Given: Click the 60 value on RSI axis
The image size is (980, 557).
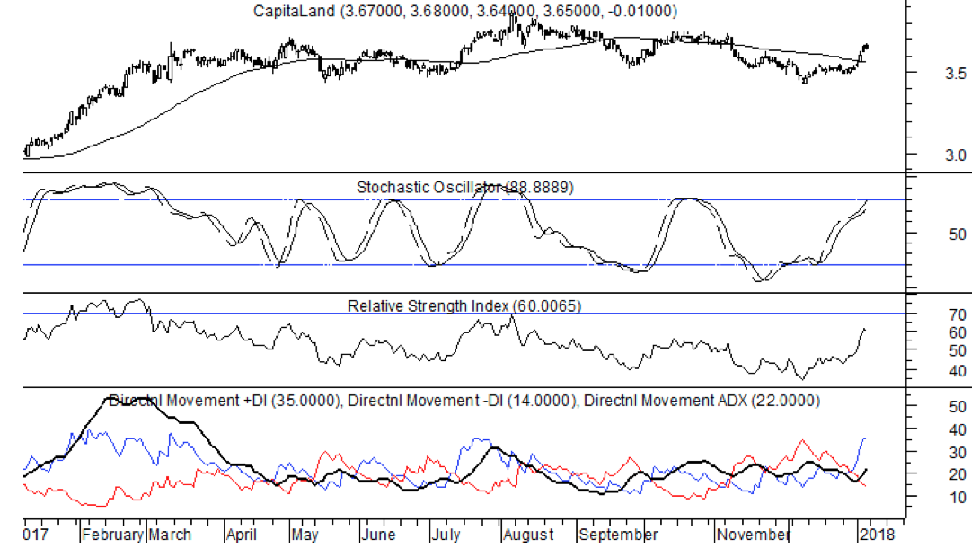Looking at the screenshot, I should [x=958, y=333].
